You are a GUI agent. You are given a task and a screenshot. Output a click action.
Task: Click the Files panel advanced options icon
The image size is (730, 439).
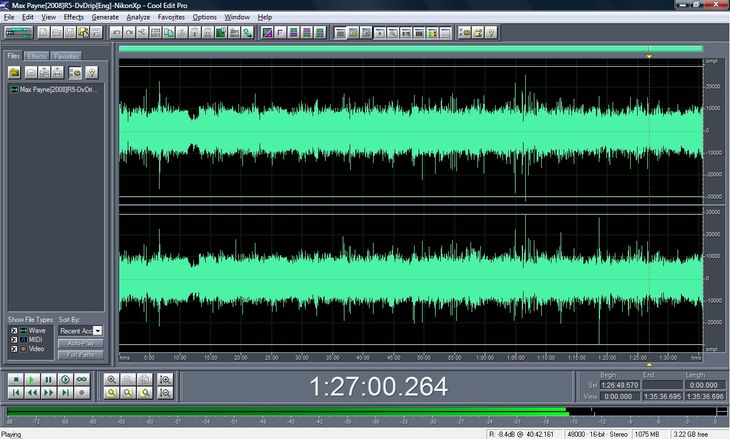click(75, 73)
